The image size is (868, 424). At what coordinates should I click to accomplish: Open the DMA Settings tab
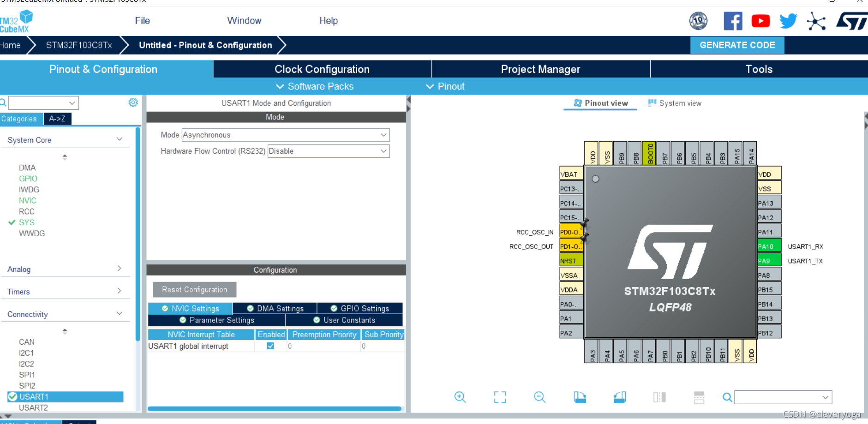(275, 308)
